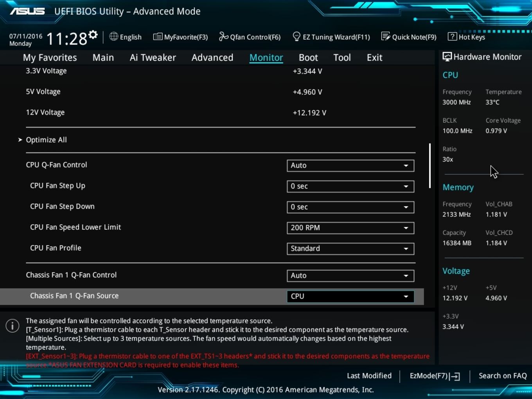This screenshot has height=399, width=532.
Task: Click the info icon in help area
Action: tap(13, 325)
